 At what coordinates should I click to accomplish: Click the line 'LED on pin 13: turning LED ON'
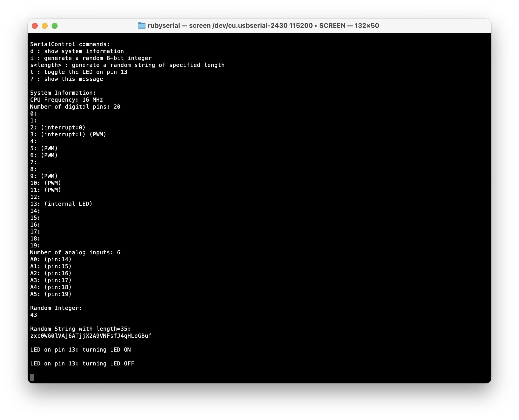[x=81, y=350]
